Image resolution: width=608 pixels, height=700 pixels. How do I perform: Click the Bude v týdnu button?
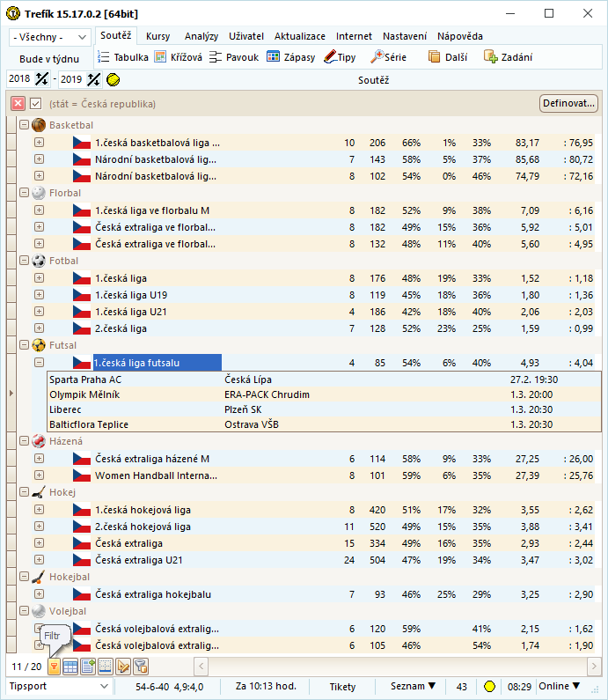click(49, 59)
